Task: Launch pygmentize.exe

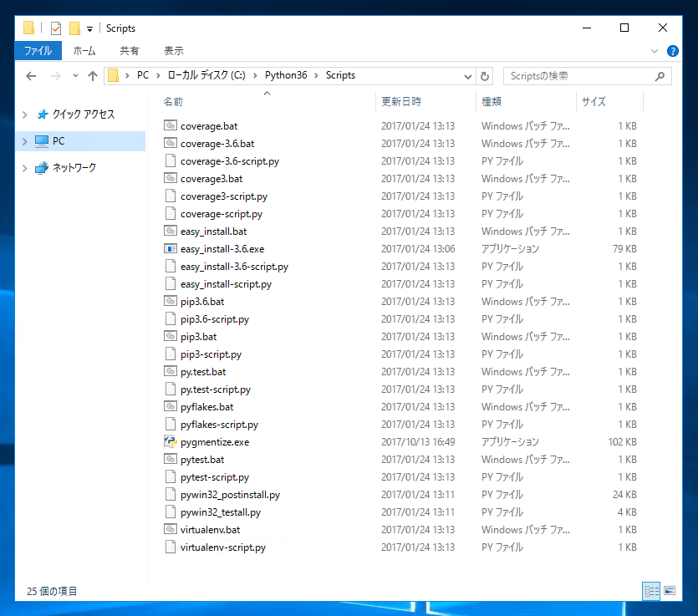Action: point(211,441)
